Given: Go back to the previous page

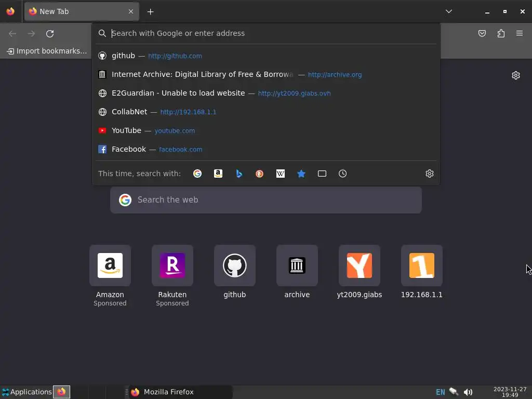Looking at the screenshot, I should tap(12, 34).
